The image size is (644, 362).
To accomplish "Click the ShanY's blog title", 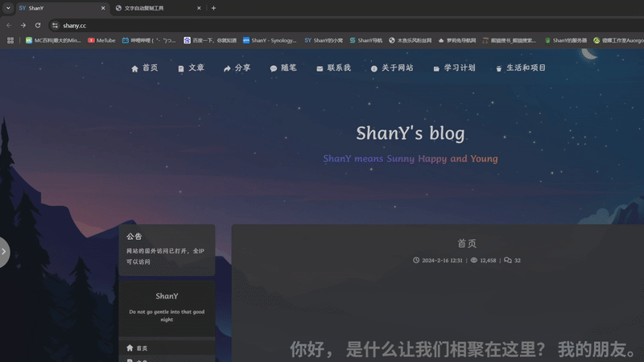I will [x=411, y=134].
